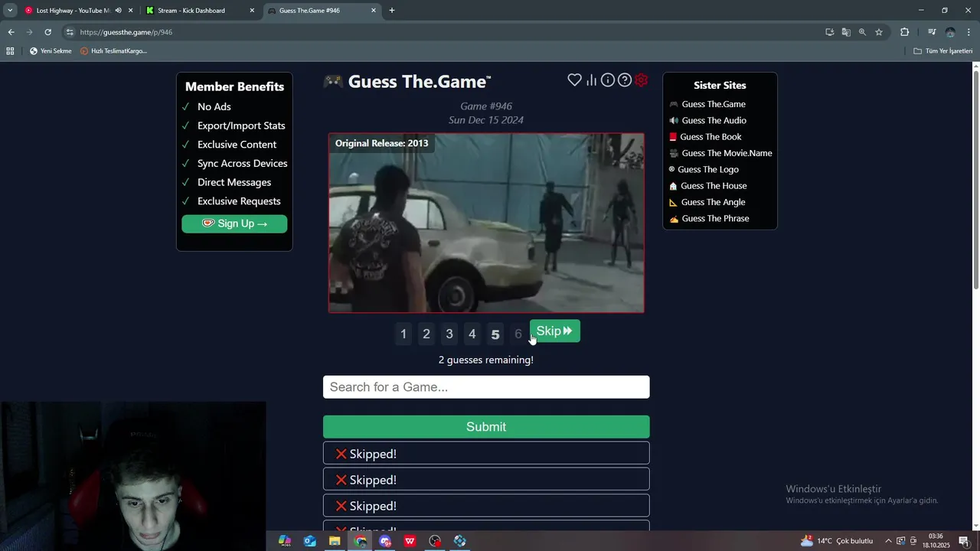Viewport: 980px width, 551px height.
Task: Click the weather widget showing 14°C
Action: (x=837, y=541)
